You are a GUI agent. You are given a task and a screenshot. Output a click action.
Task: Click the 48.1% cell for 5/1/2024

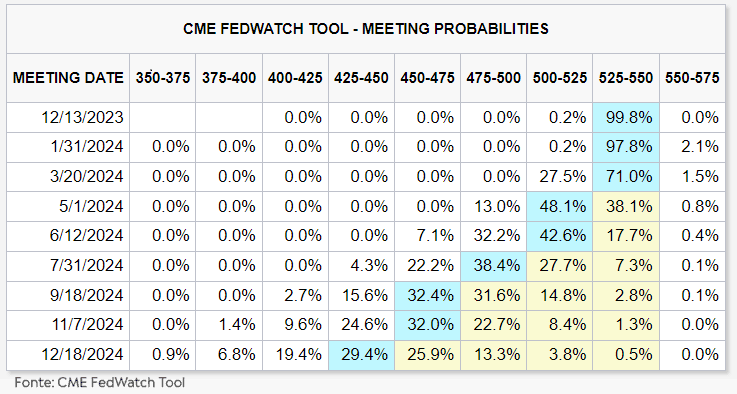tap(559, 206)
